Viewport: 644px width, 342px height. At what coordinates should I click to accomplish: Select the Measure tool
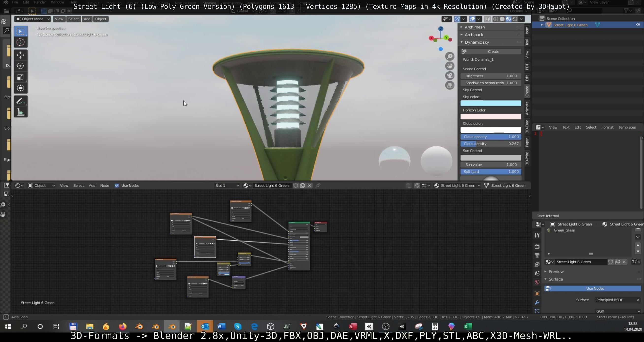tap(20, 112)
